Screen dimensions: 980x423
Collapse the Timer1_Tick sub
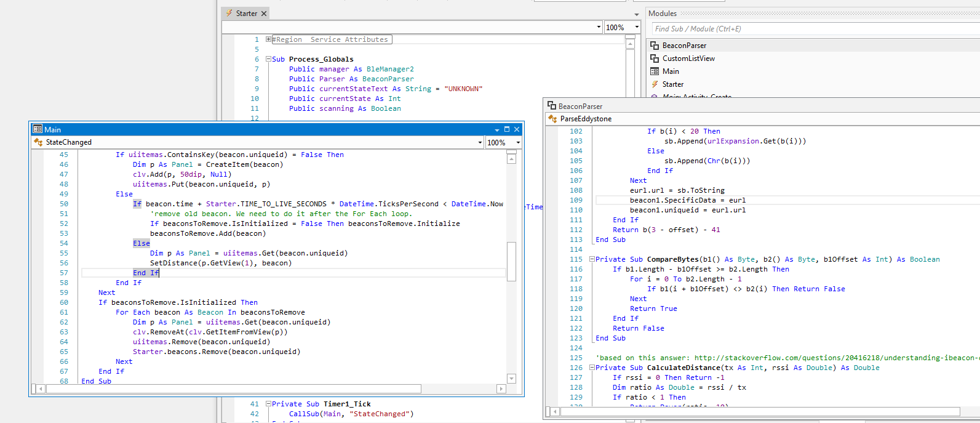[268, 404]
